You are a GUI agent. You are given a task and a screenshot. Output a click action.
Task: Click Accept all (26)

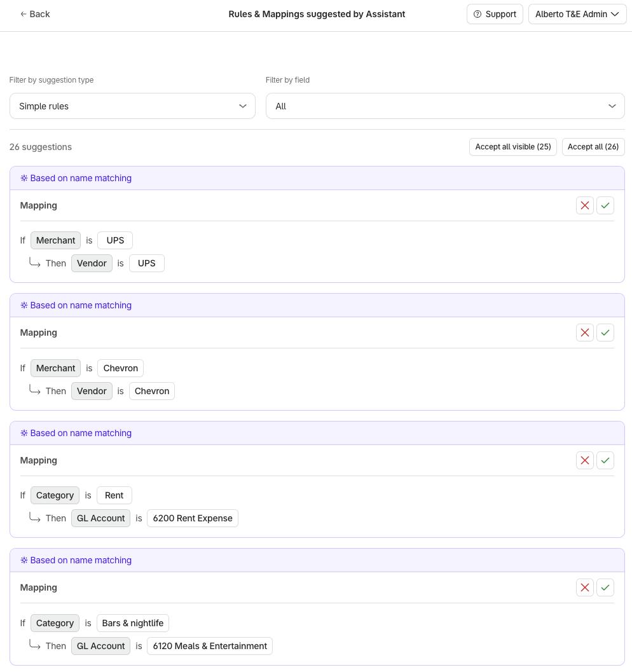[593, 147]
